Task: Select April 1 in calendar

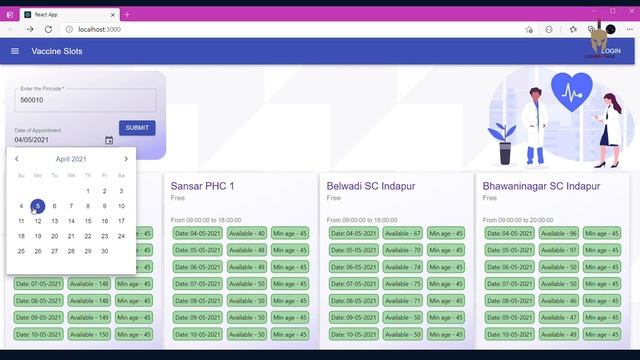Action: [88, 191]
